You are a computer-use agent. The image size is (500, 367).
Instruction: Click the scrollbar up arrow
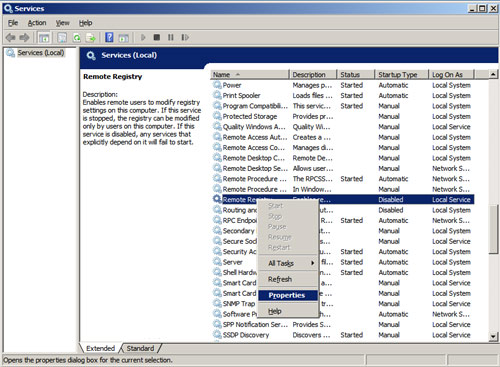pos(493,74)
